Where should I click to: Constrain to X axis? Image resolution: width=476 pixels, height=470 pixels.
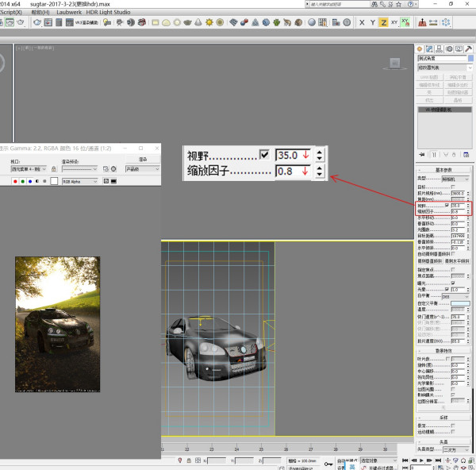362,22
